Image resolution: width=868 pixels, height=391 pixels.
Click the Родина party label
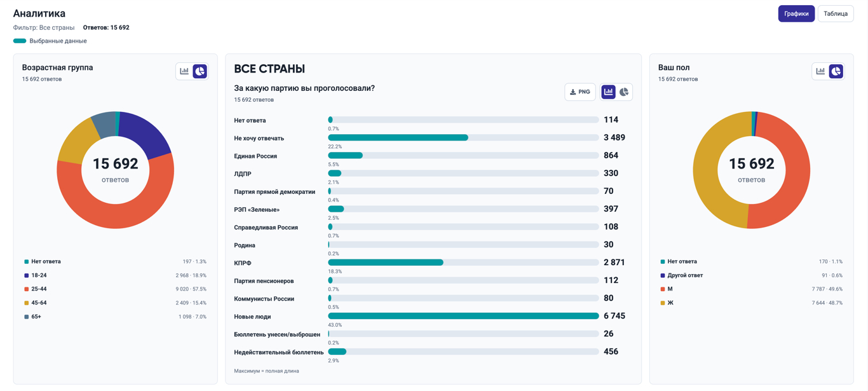click(x=245, y=245)
